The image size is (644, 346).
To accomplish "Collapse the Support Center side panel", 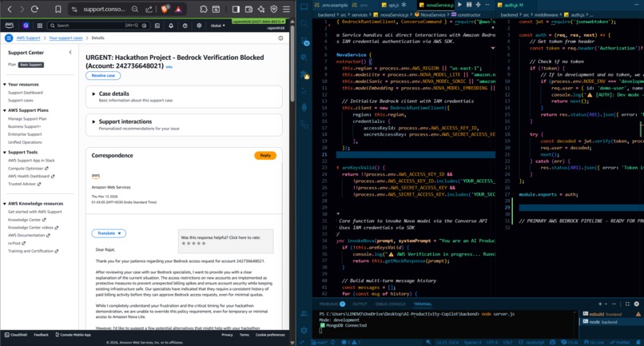I will point(70,52).
